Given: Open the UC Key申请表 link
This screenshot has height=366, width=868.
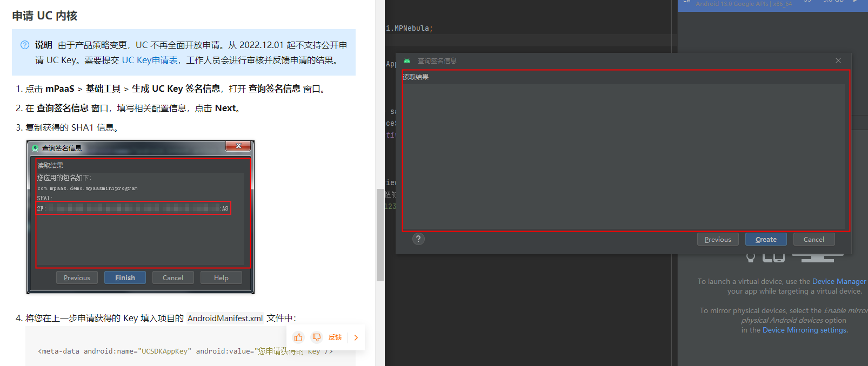Looking at the screenshot, I should click(x=150, y=60).
